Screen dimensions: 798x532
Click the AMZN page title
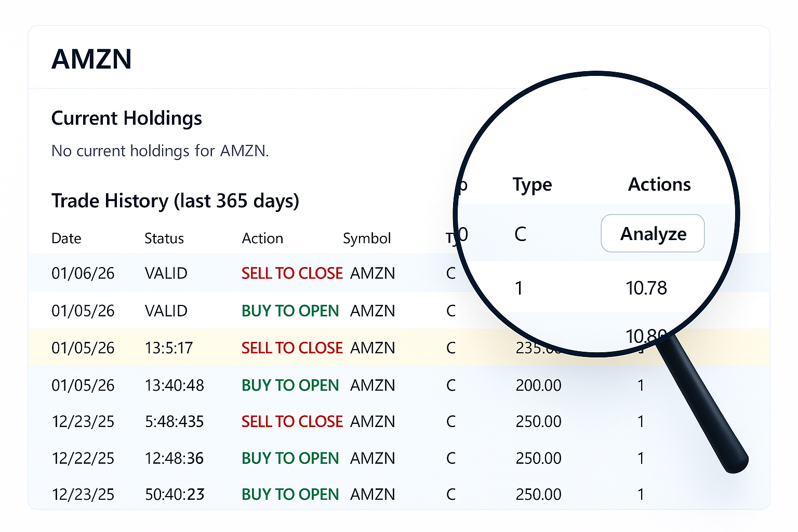91,59
